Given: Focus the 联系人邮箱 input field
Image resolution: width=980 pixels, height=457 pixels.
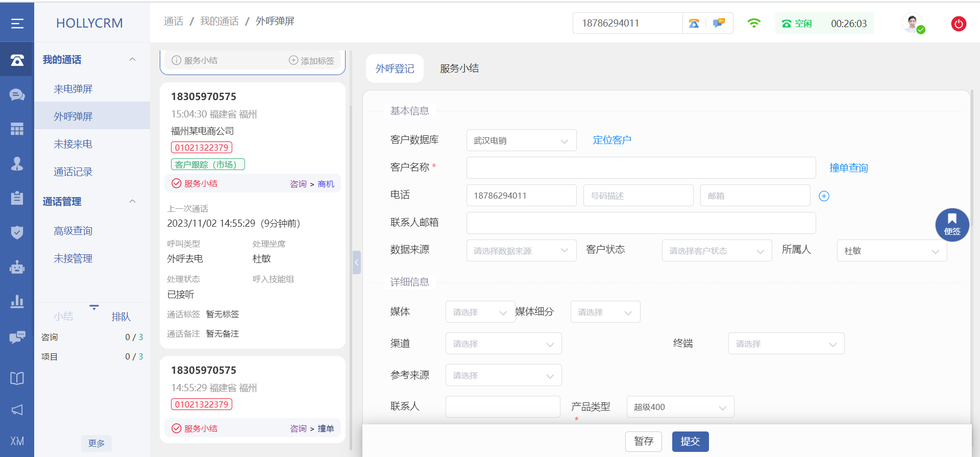Looking at the screenshot, I should (x=641, y=223).
